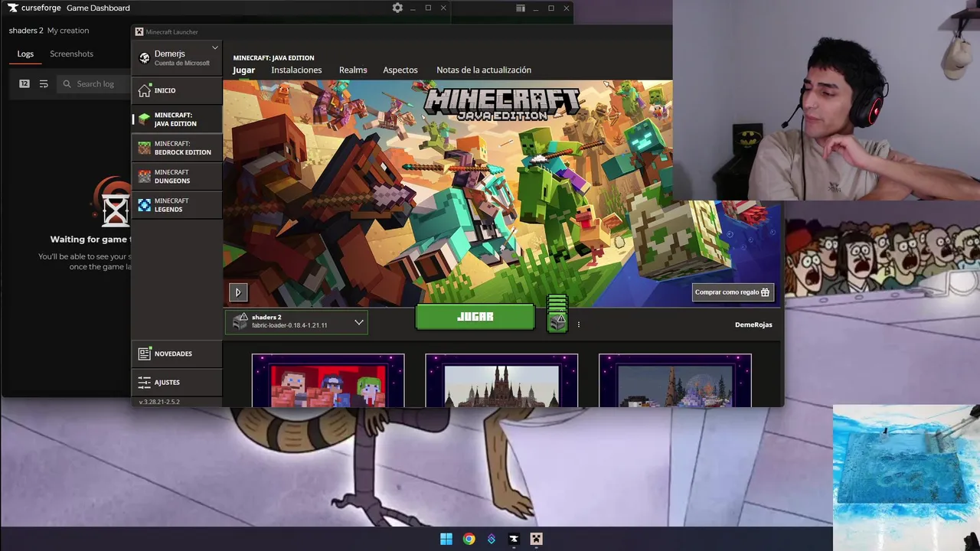
Task: Switch to the Realms tab
Action: coord(353,70)
